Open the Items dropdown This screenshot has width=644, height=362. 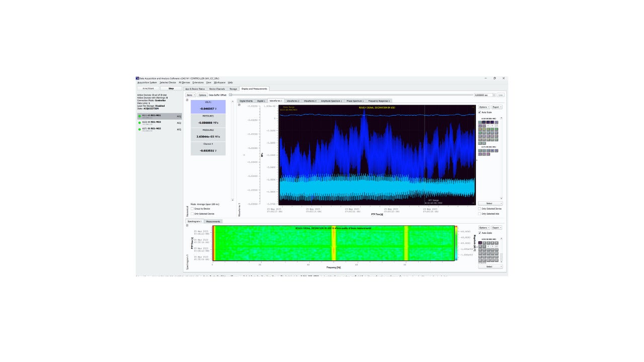[190, 95]
